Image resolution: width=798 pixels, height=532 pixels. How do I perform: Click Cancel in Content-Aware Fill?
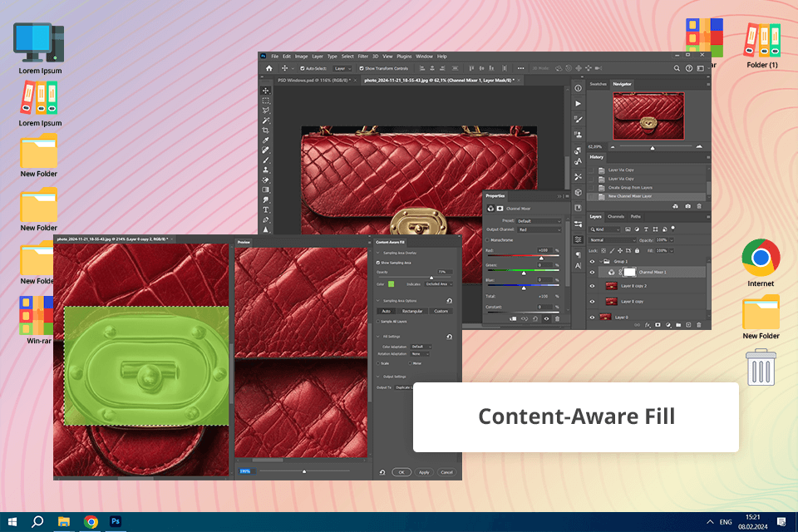point(446,472)
